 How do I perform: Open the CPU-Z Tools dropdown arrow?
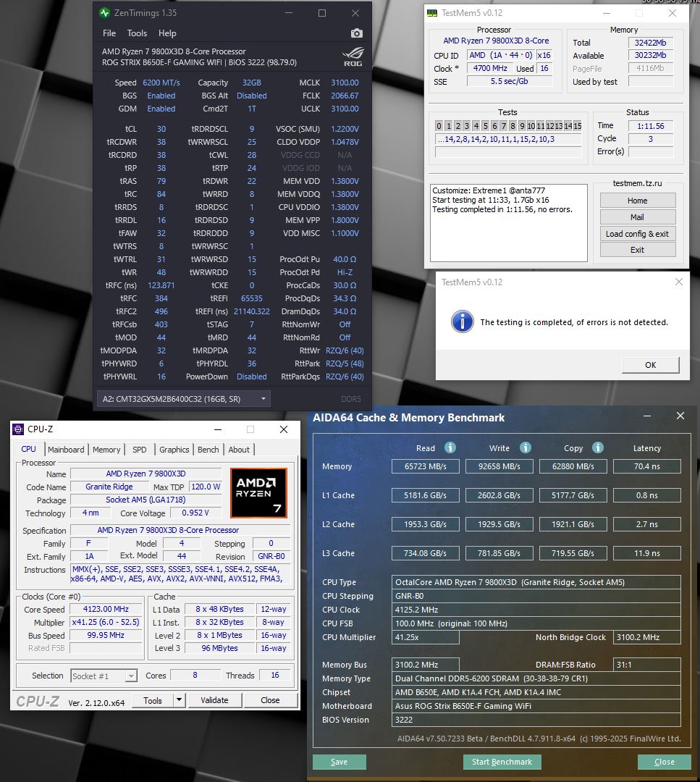pyautogui.click(x=179, y=700)
